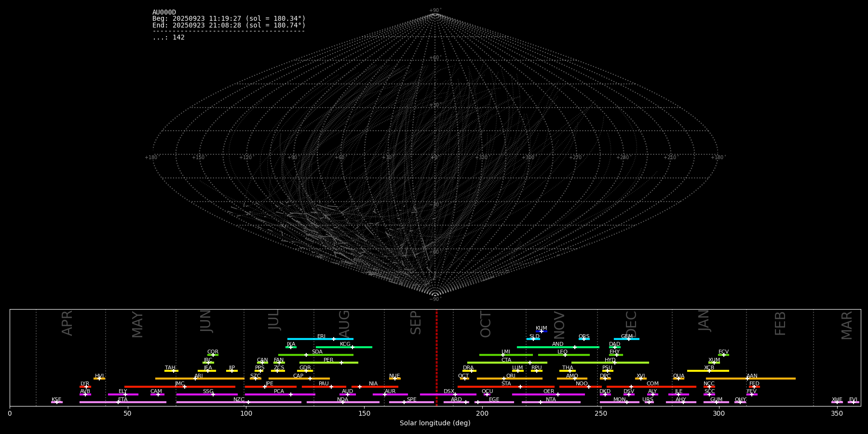868x434 pixels.
Task: Select the XCB yellow bar
Action: pos(708,371)
